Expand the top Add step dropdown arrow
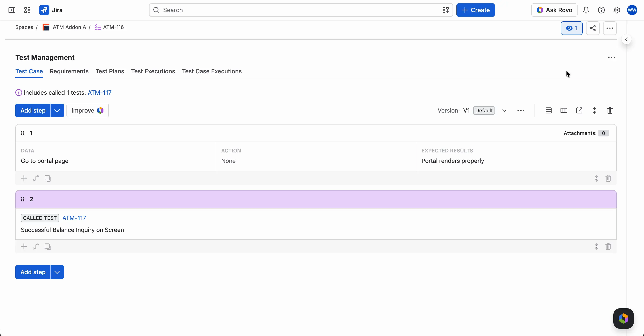 tap(57, 110)
